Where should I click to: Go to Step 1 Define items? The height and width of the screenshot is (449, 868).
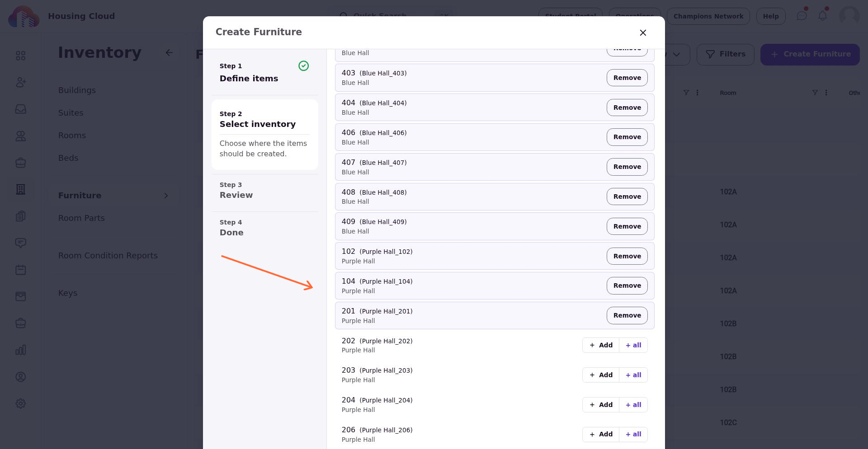pos(264,72)
